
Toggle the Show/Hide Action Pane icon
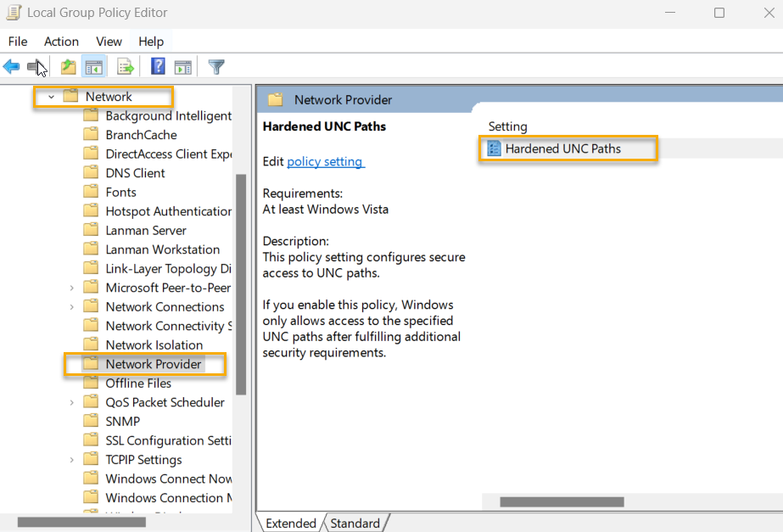[182, 66]
